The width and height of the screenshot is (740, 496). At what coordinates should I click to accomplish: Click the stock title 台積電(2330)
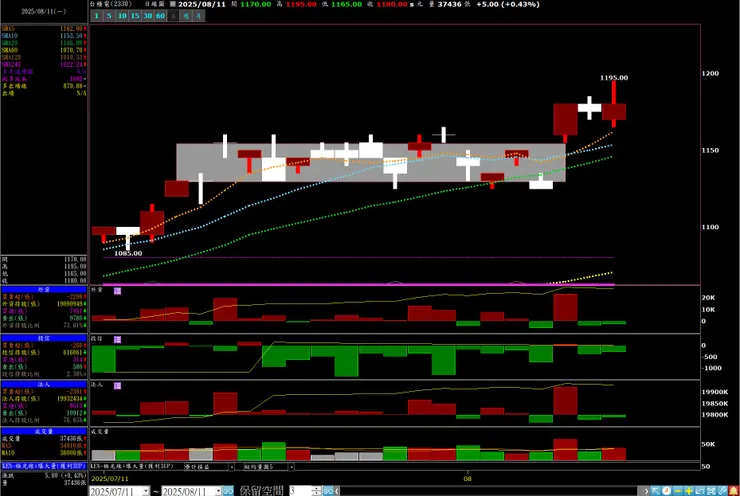111,4
